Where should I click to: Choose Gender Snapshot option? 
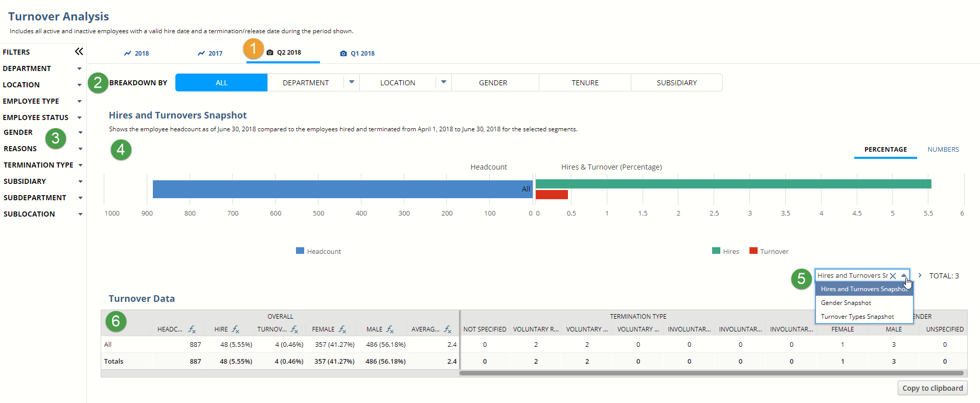tap(864, 303)
